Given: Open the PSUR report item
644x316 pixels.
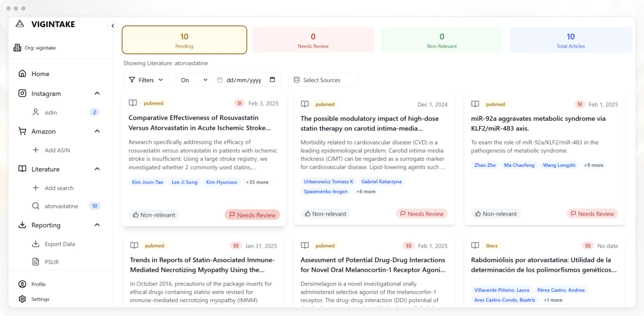Looking at the screenshot, I should pyautogui.click(x=52, y=262).
